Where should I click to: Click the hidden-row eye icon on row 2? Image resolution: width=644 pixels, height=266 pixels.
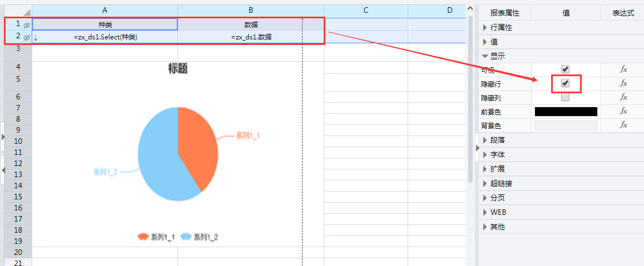(x=26, y=37)
